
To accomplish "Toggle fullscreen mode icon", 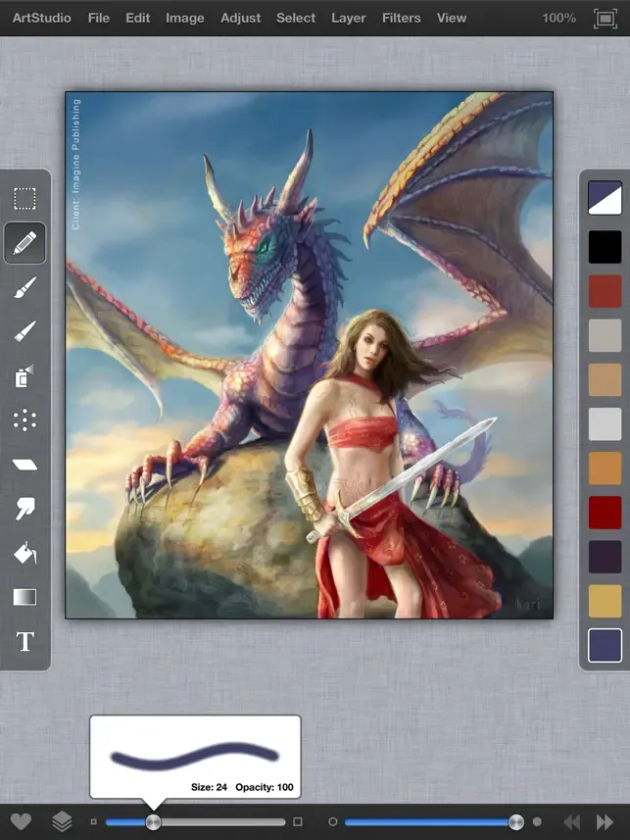I will click(x=606, y=19).
